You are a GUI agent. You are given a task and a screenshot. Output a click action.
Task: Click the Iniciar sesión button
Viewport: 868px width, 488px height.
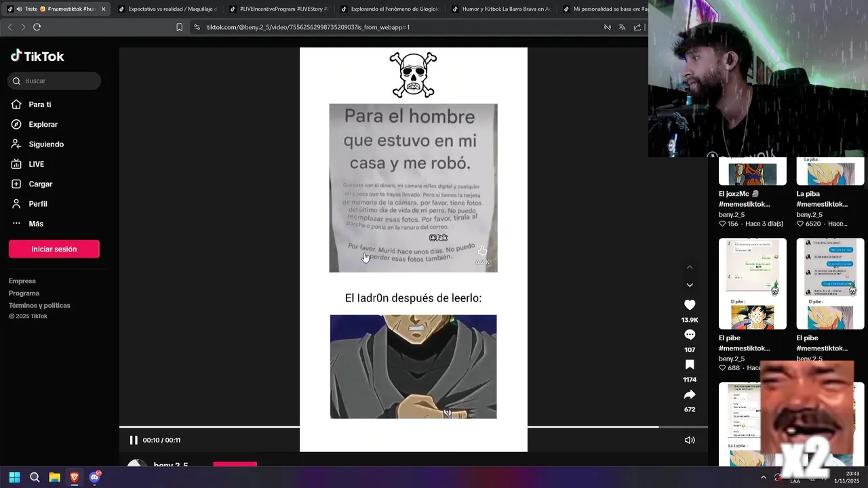[x=54, y=249]
